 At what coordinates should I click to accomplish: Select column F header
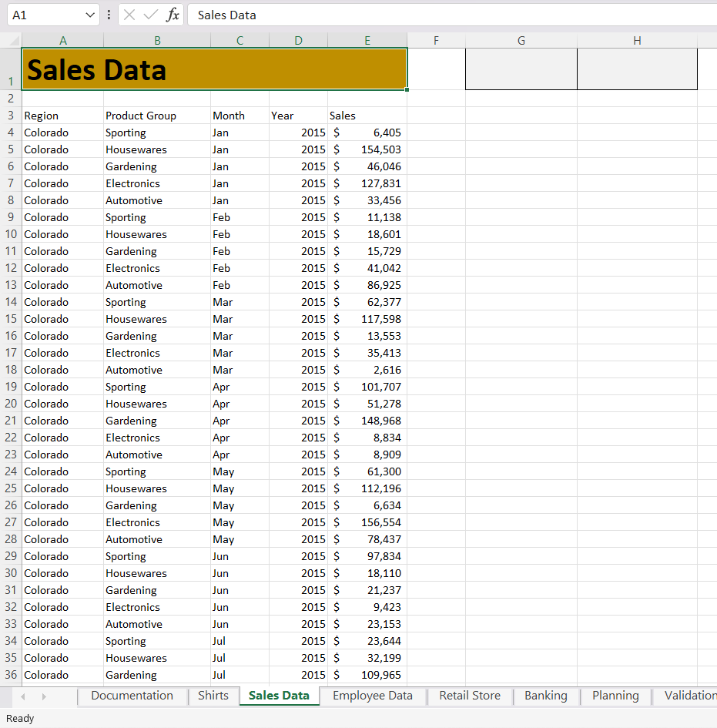coord(436,40)
